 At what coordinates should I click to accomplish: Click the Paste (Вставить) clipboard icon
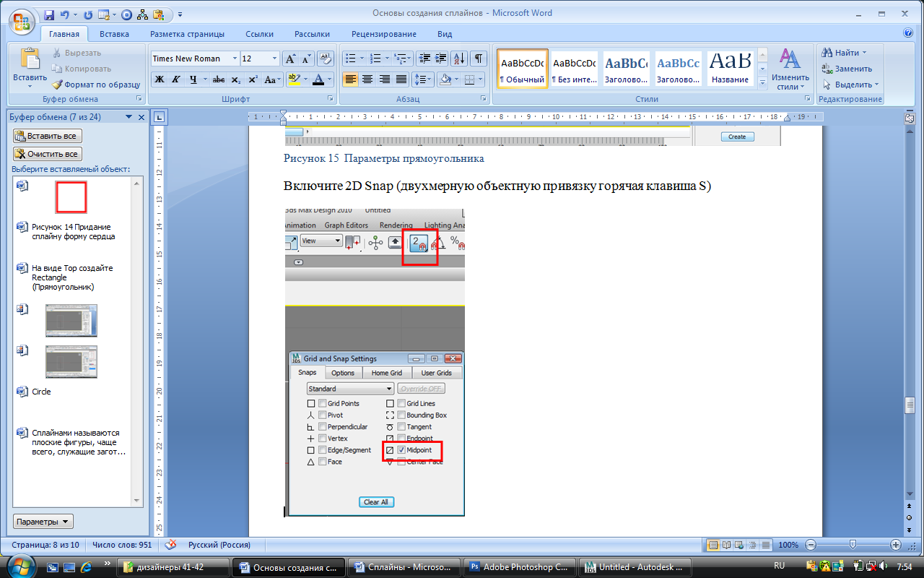click(x=30, y=59)
